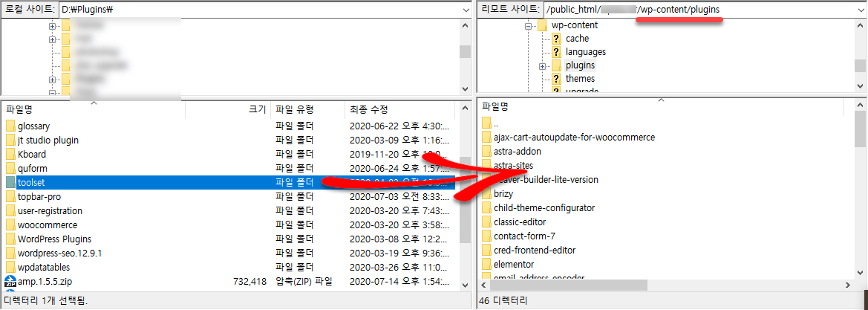Screen dimensions: 868x310
Task: Click the remote tree vertical scrollbar
Action: [860, 55]
